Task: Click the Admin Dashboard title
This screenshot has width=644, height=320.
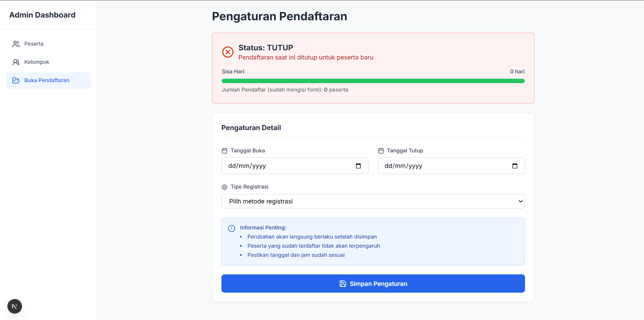Action: tap(42, 15)
